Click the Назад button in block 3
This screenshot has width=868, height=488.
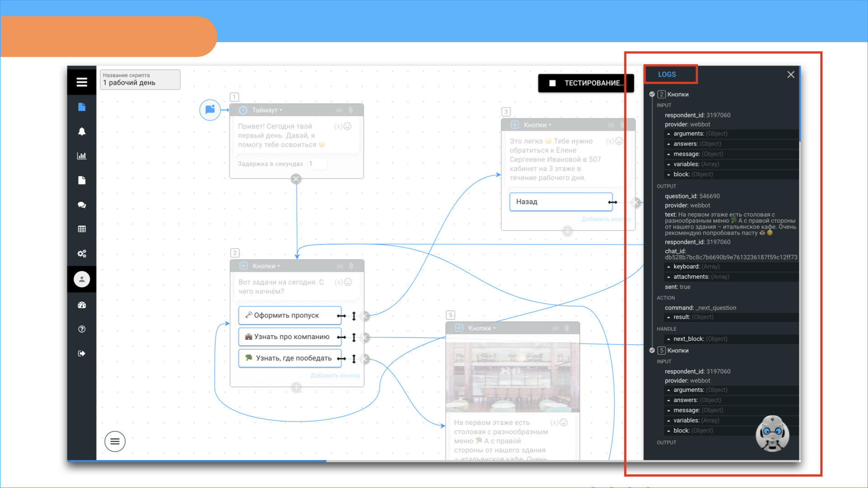point(561,202)
